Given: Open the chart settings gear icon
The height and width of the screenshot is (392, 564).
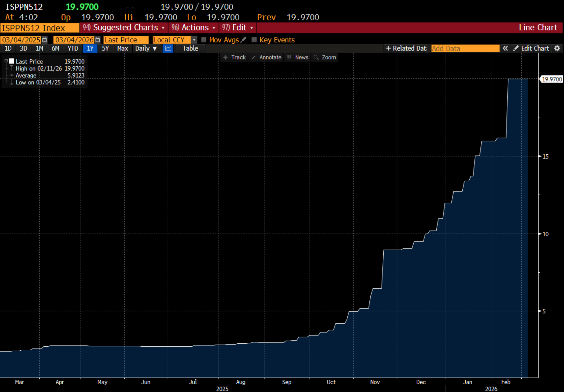Looking at the screenshot, I should (x=557, y=48).
